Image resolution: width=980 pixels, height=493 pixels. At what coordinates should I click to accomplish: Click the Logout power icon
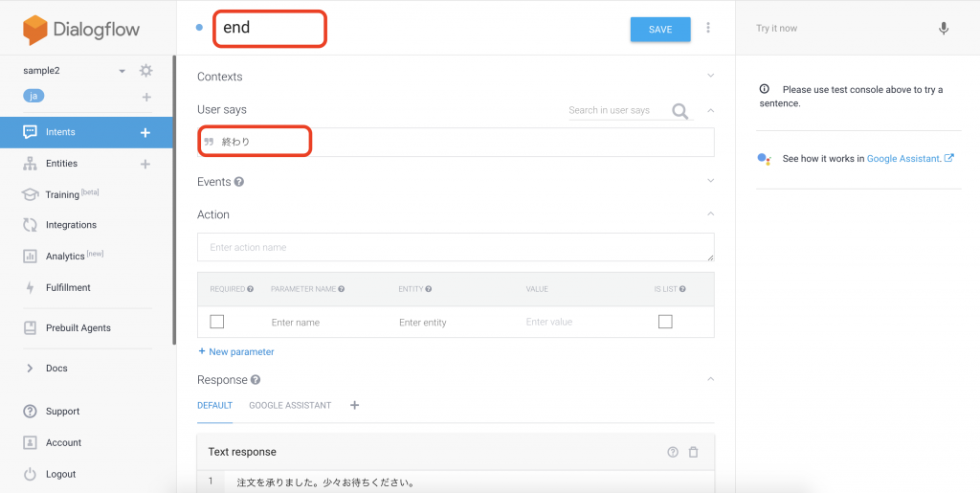click(30, 474)
